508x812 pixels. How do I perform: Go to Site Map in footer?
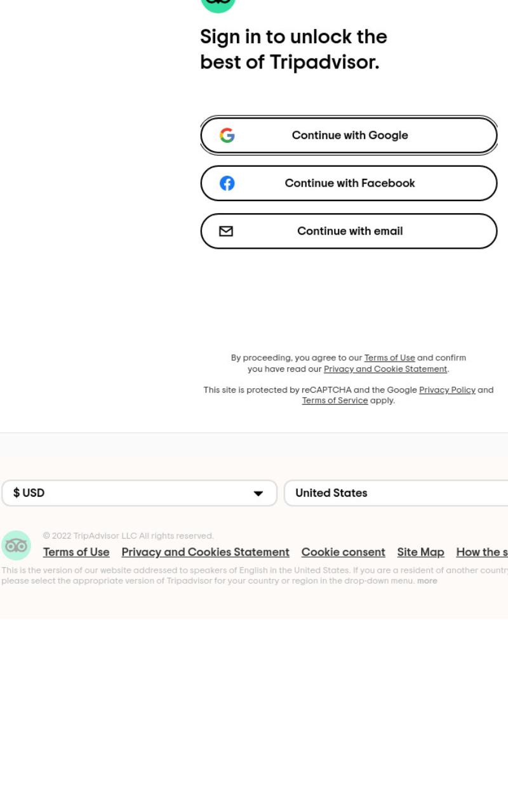420,552
